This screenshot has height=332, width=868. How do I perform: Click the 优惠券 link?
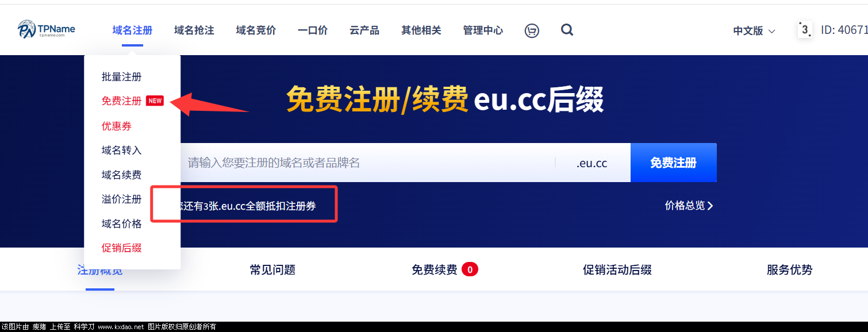pos(117,126)
